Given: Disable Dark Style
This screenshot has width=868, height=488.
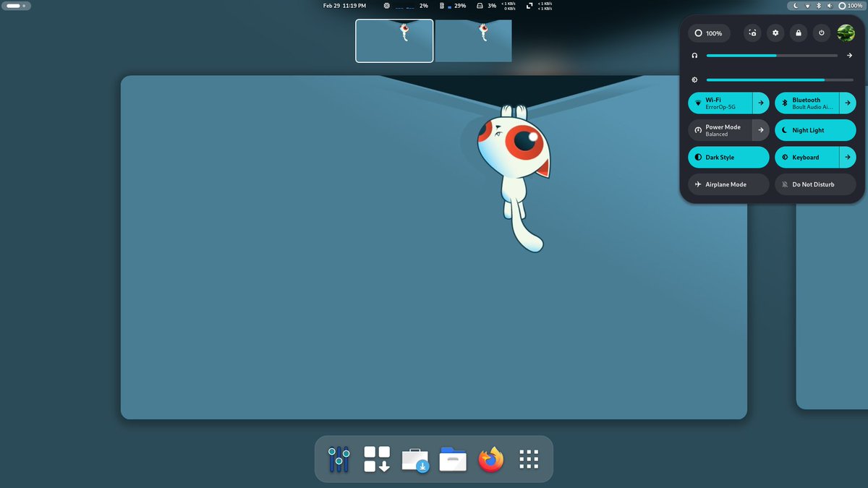Looking at the screenshot, I should click(x=728, y=157).
